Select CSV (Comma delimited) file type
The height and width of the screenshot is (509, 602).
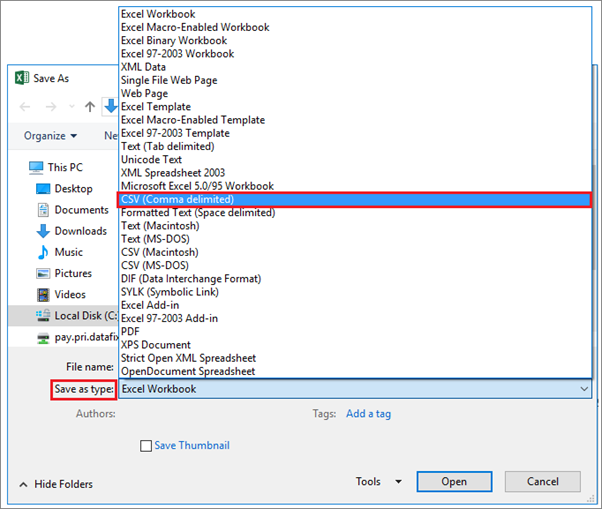(355, 200)
